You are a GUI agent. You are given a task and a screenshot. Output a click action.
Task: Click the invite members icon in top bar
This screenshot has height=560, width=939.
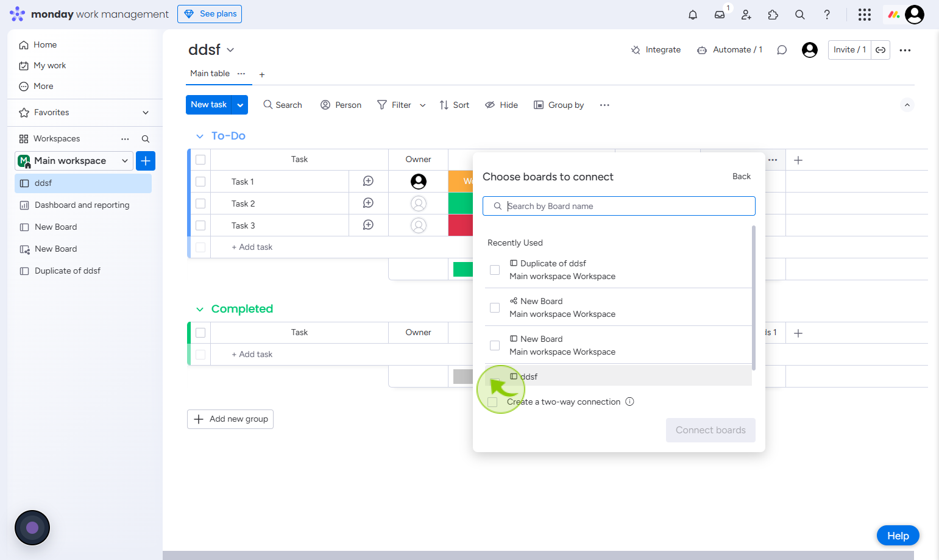[746, 15]
